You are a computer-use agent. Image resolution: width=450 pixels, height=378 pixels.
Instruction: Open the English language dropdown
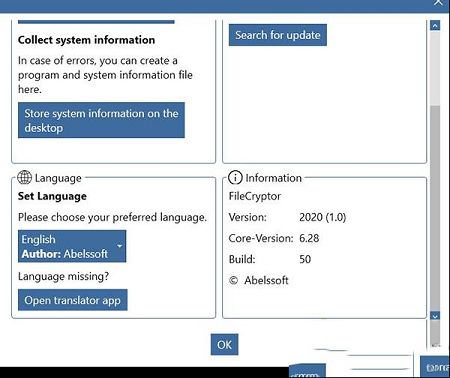click(72, 246)
